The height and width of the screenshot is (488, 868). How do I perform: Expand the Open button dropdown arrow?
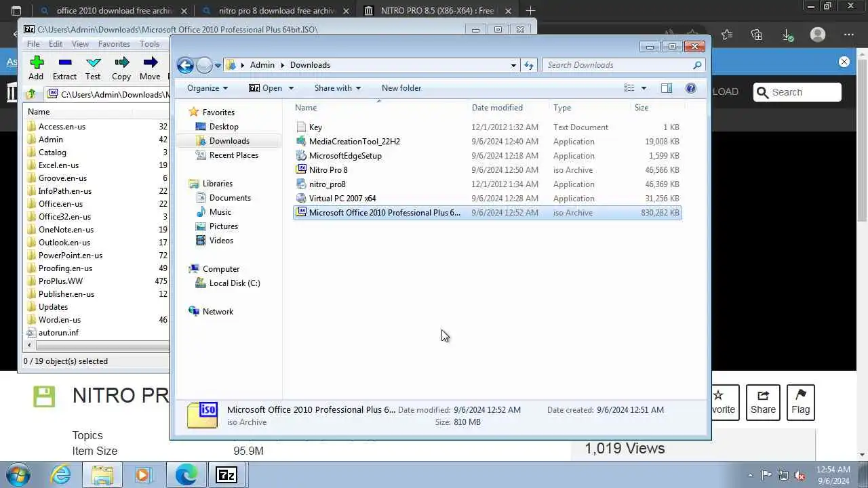tap(291, 88)
